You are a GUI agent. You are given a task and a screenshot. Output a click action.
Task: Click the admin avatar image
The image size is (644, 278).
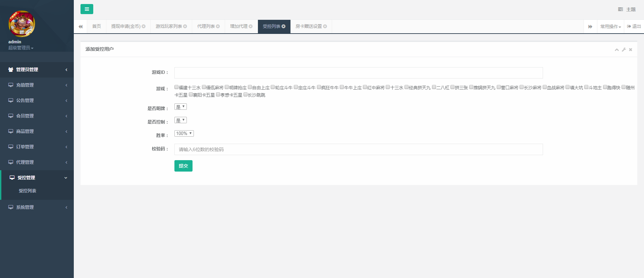point(22,24)
